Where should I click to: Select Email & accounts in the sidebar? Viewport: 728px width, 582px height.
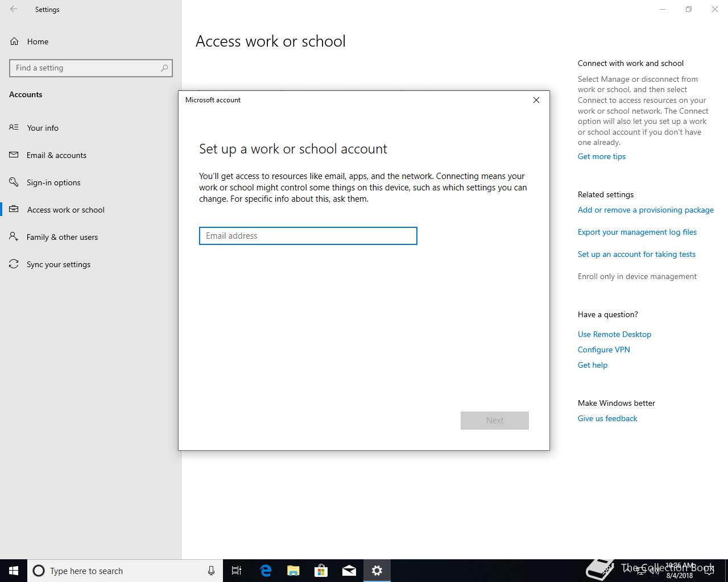tap(56, 155)
